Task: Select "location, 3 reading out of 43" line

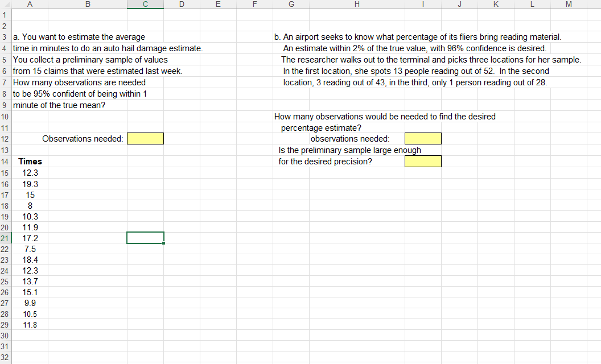Action: (415, 82)
